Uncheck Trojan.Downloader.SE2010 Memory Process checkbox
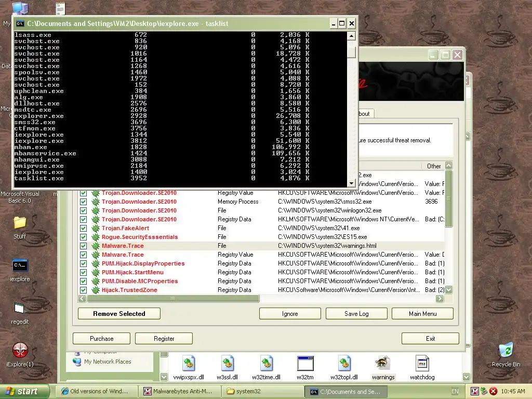 [x=83, y=202]
